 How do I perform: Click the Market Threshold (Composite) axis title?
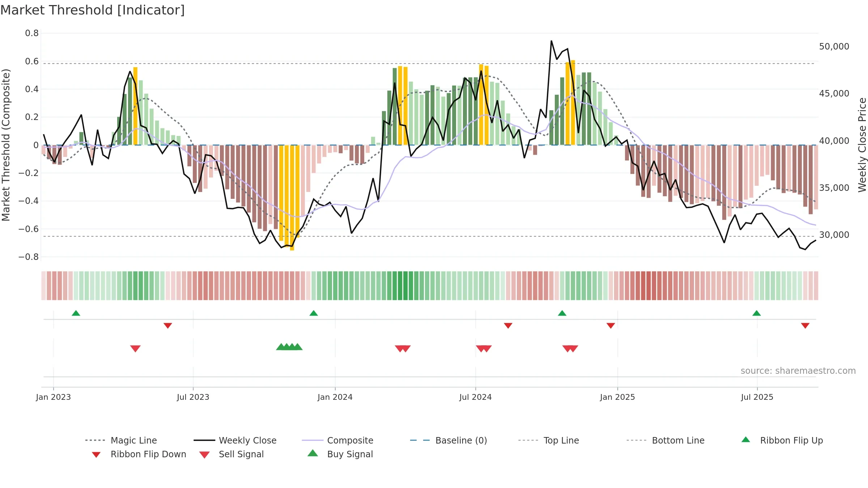pyautogui.click(x=6, y=145)
